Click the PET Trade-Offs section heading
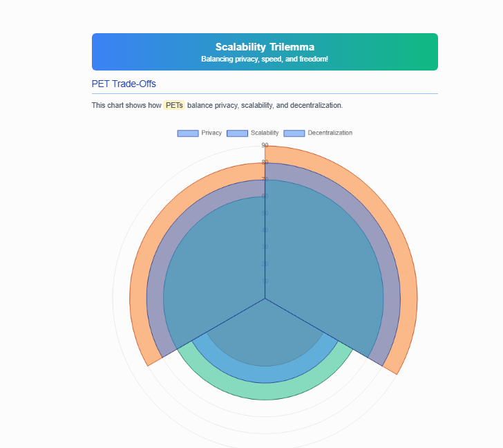 124,84
